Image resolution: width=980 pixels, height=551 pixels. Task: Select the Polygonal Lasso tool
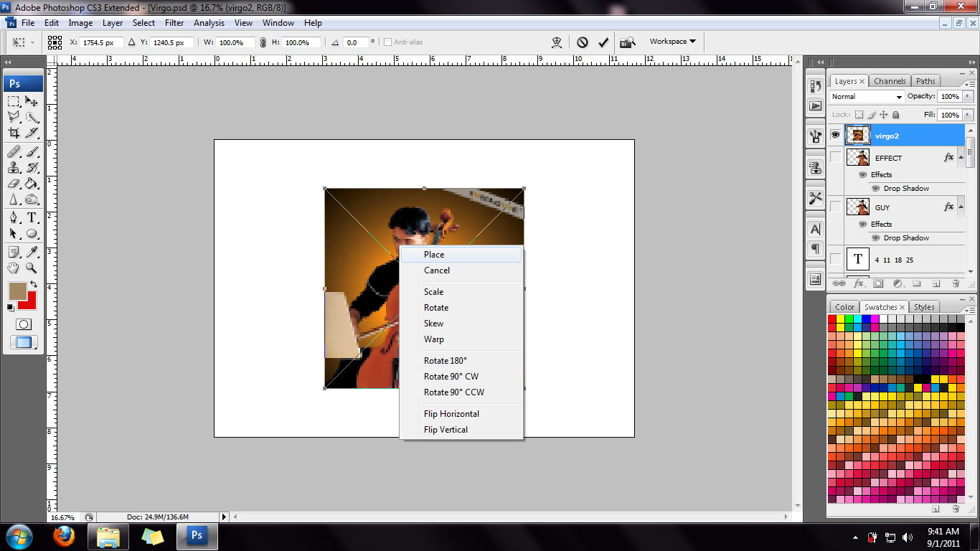tap(14, 117)
